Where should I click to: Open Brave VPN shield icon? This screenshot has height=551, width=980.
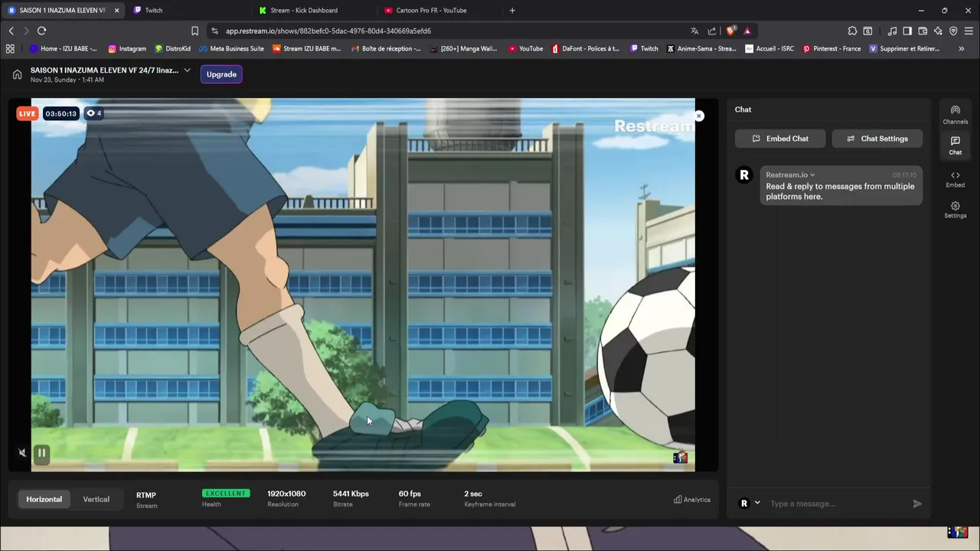[x=953, y=31]
